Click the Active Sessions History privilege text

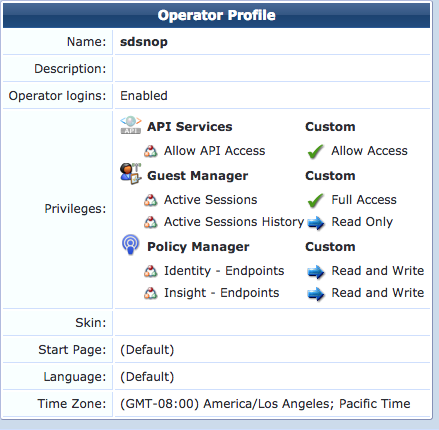coord(234,222)
